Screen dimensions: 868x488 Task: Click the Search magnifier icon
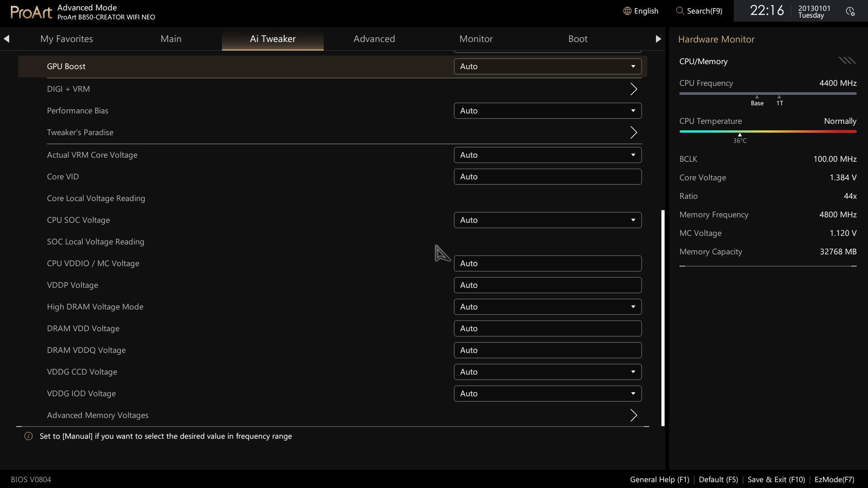pos(680,11)
